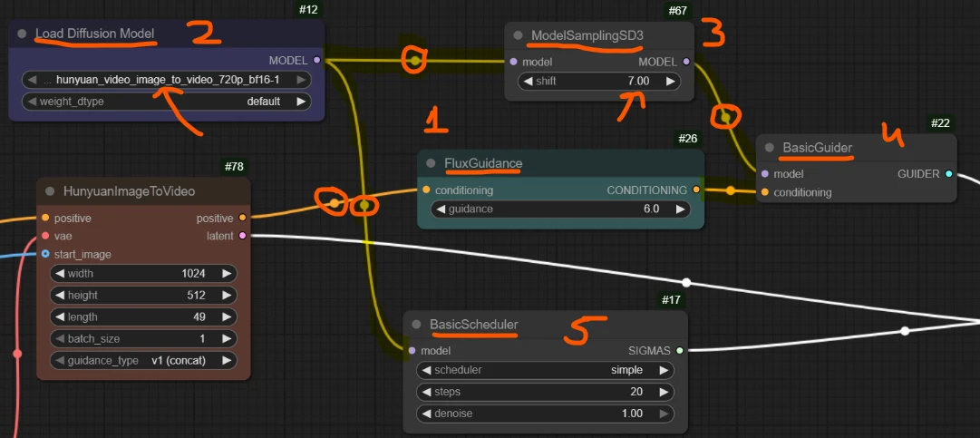Toggle collapse dot on ModelSamplingSD3 node
Viewport: 980px width, 438px height.
[x=519, y=35]
